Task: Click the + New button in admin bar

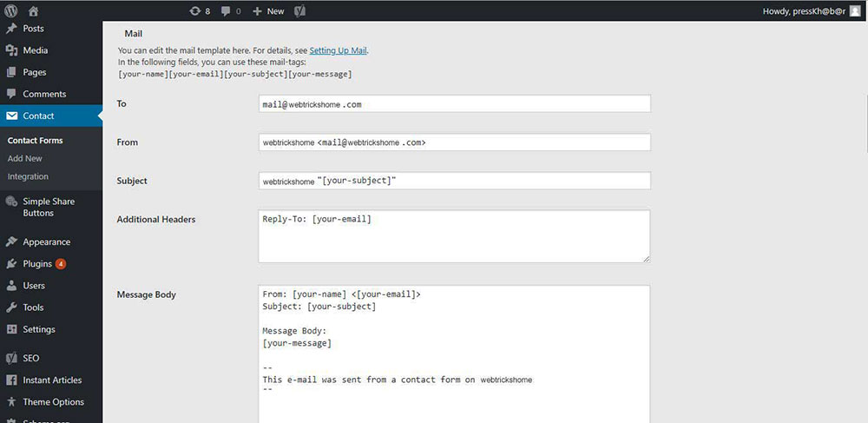Action: [268, 10]
